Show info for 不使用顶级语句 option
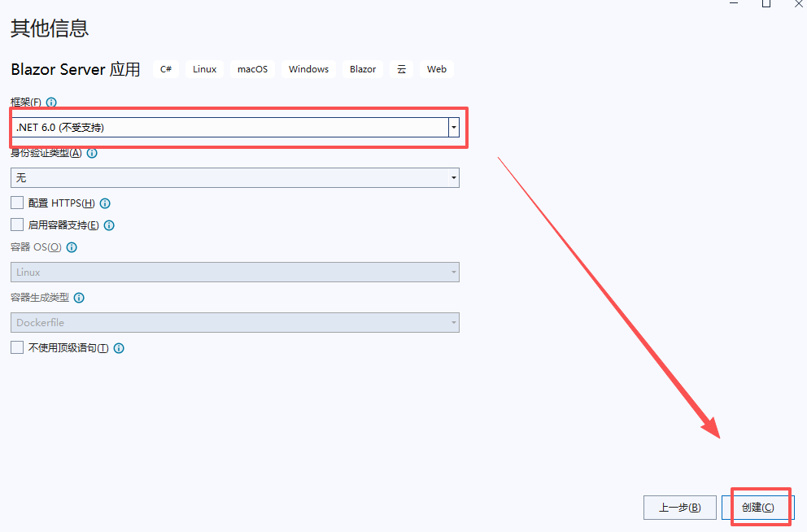This screenshot has height=532, width=807. coord(119,348)
